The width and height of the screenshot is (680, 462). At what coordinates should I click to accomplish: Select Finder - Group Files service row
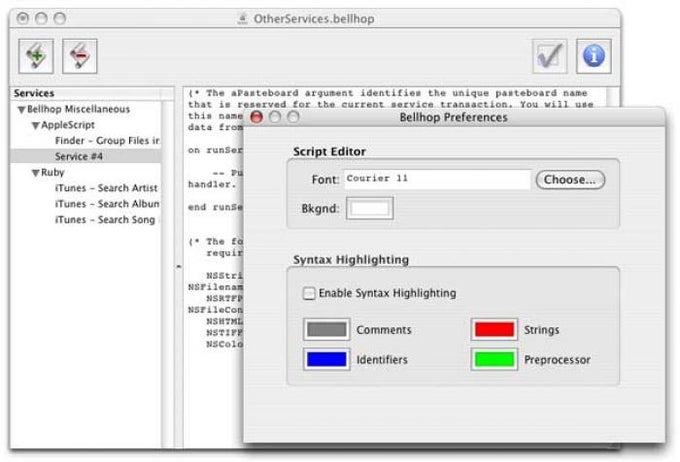(x=86, y=141)
